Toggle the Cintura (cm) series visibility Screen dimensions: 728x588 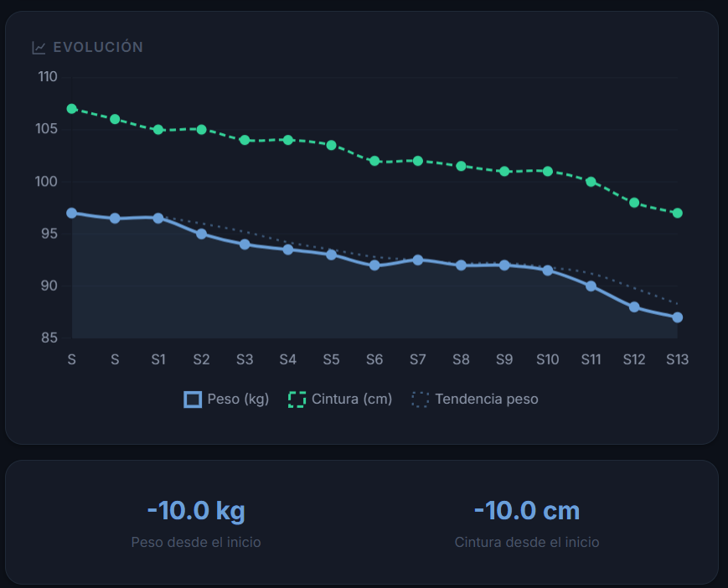coord(339,399)
